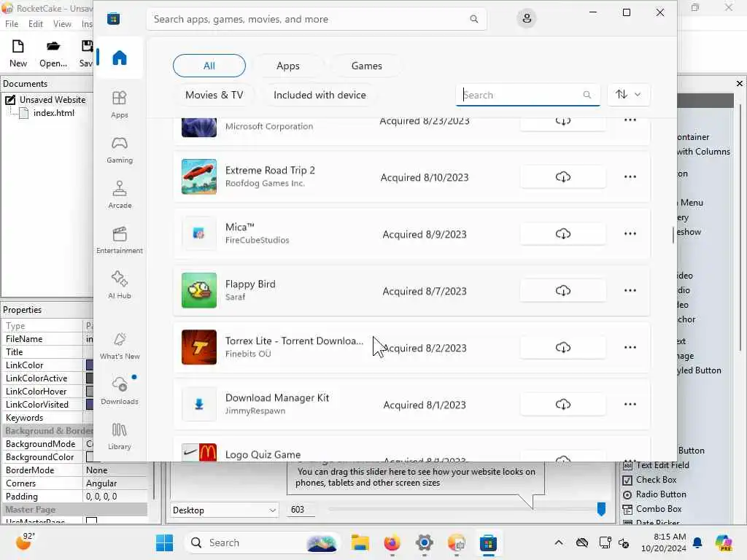This screenshot has width=747, height=560.
Task: Open Home in the Microsoft Store sidebar
Action: (x=119, y=58)
